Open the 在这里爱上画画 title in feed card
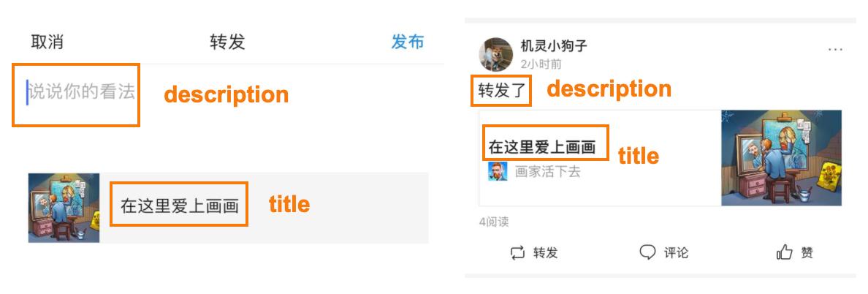The width and height of the screenshot is (868, 294). pyautogui.click(x=542, y=147)
